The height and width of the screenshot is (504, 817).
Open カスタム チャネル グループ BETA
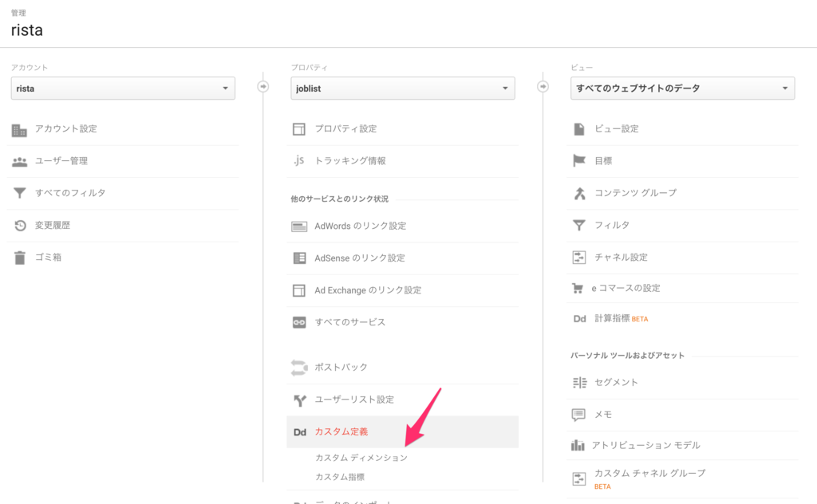coord(649,479)
